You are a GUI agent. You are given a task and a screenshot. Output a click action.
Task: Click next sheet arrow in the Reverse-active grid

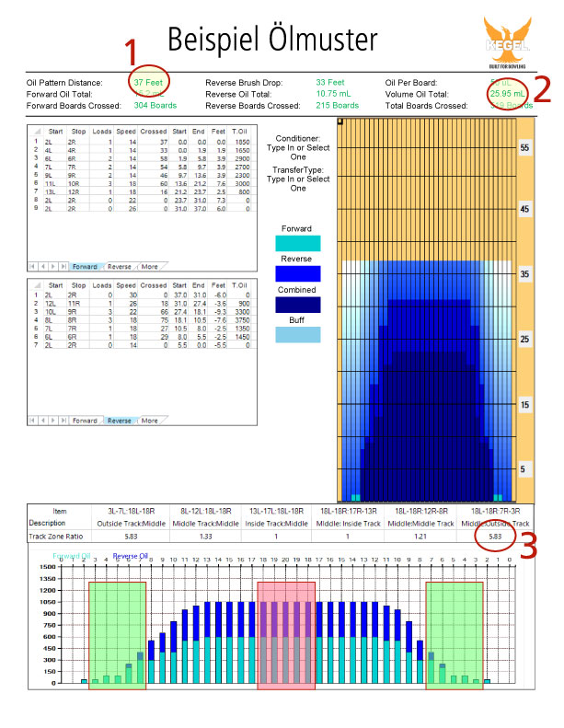(53, 421)
